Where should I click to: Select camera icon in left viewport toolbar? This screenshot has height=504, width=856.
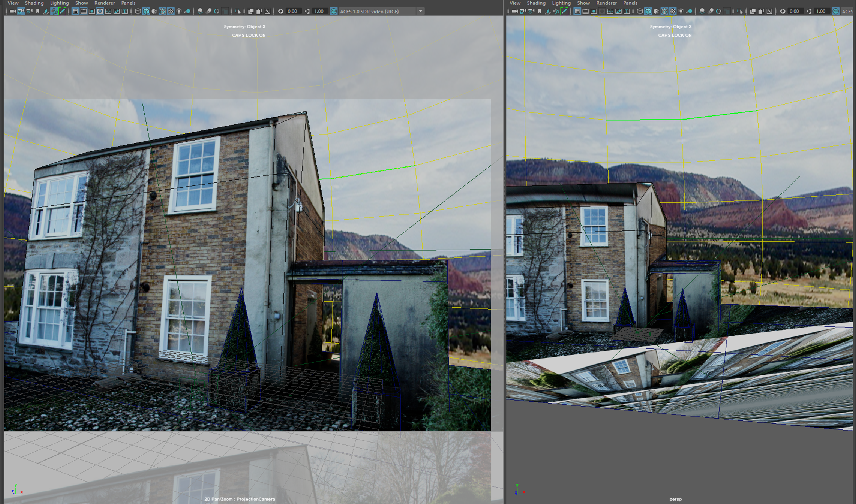click(13, 11)
